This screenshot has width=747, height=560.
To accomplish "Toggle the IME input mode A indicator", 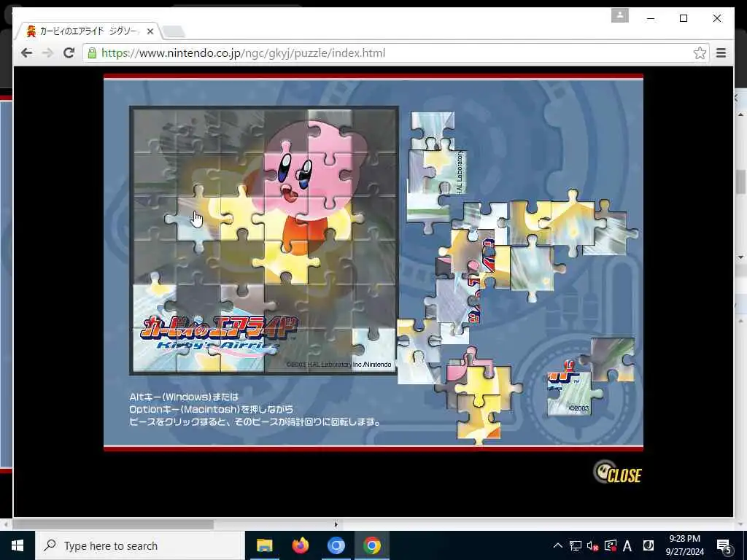I will pyautogui.click(x=627, y=545).
